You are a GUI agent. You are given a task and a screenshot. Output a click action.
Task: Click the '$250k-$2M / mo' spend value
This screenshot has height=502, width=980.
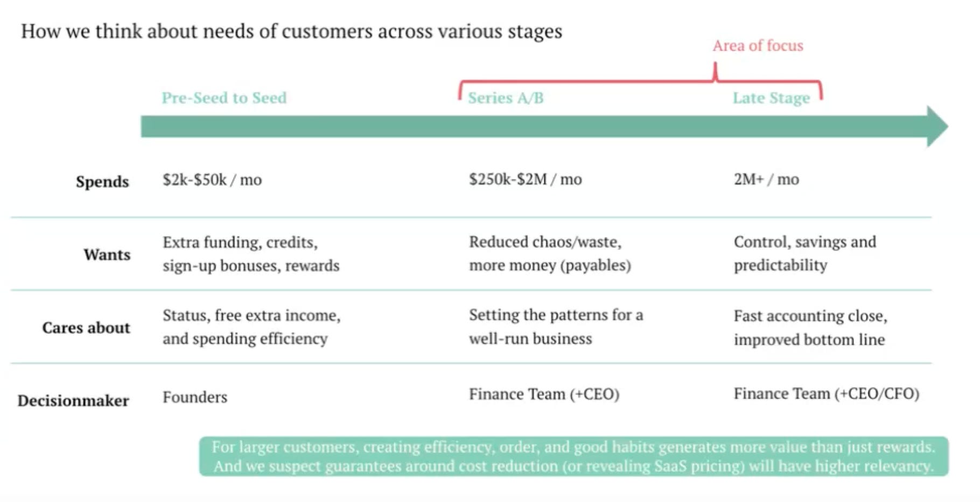(525, 179)
